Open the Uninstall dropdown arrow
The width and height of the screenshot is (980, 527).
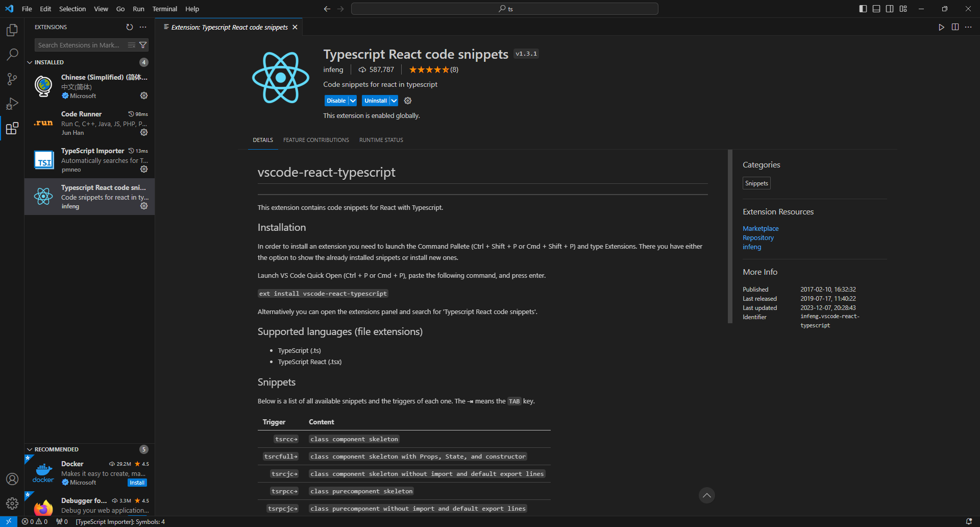394,101
